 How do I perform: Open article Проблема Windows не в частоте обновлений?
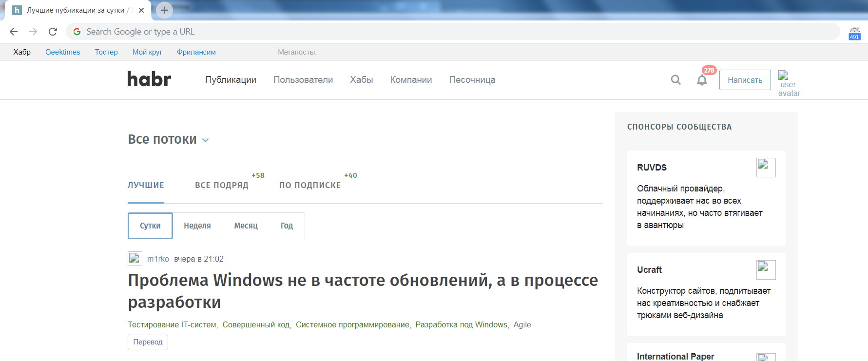pyautogui.click(x=363, y=291)
